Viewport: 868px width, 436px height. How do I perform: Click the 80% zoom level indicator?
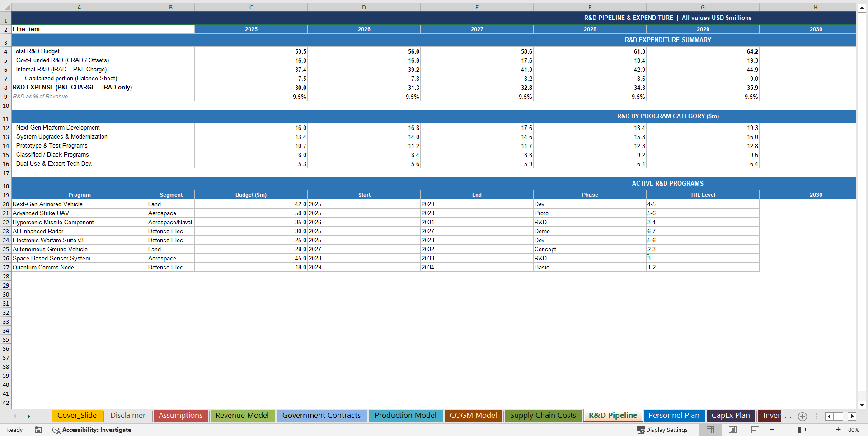pos(854,430)
